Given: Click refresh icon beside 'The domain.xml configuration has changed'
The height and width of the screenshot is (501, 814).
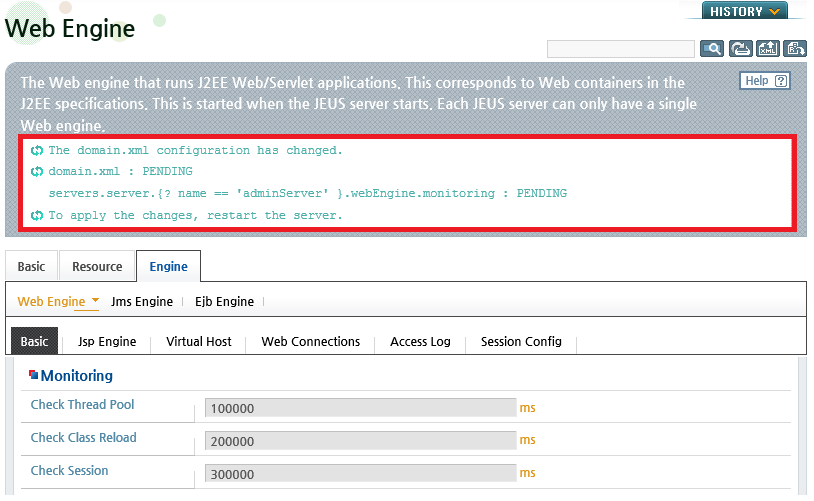Looking at the screenshot, I should pos(36,151).
